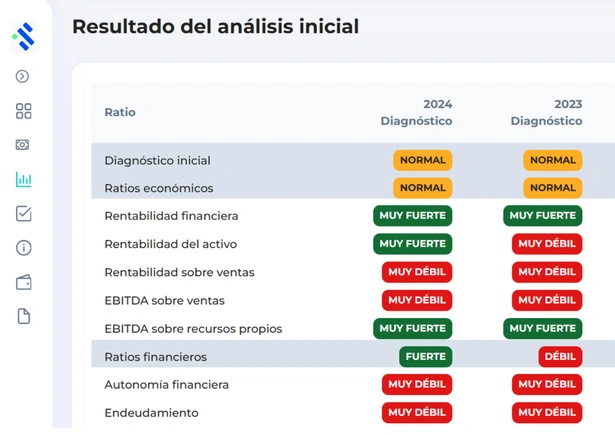Open the document file icon

(x=24, y=316)
